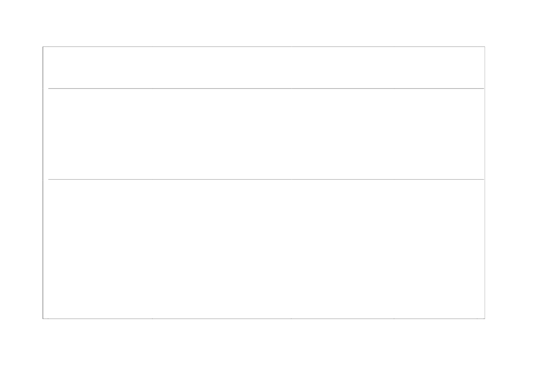Viewport: 554px width, 392px height.
Task: Click the divider line above the bottom row
Action: 265,179
